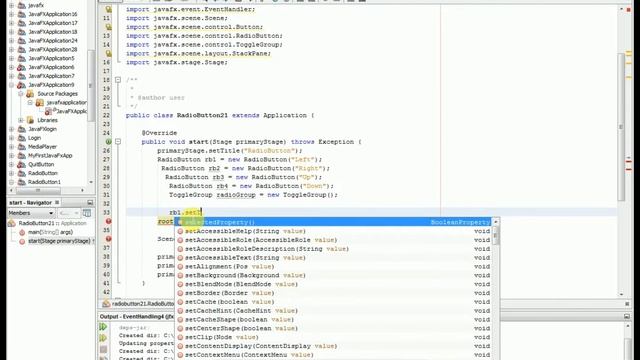Click the red error mark in editor stripe
The image size is (640, 360).
tap(629, 162)
